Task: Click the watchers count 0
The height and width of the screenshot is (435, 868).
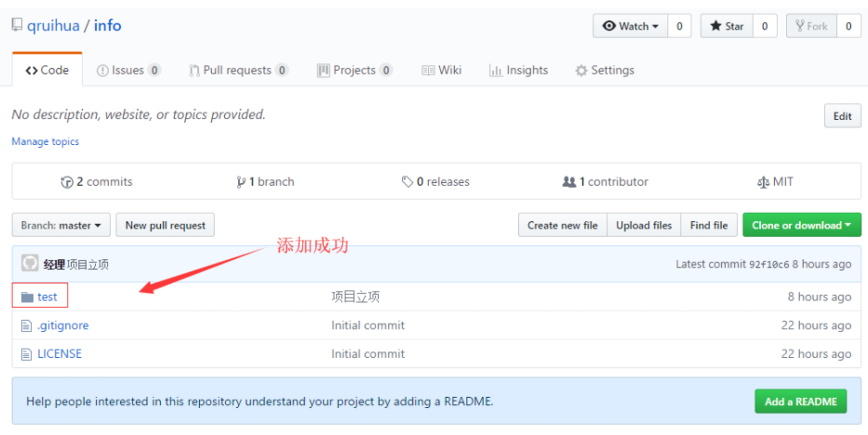Action: [x=679, y=26]
